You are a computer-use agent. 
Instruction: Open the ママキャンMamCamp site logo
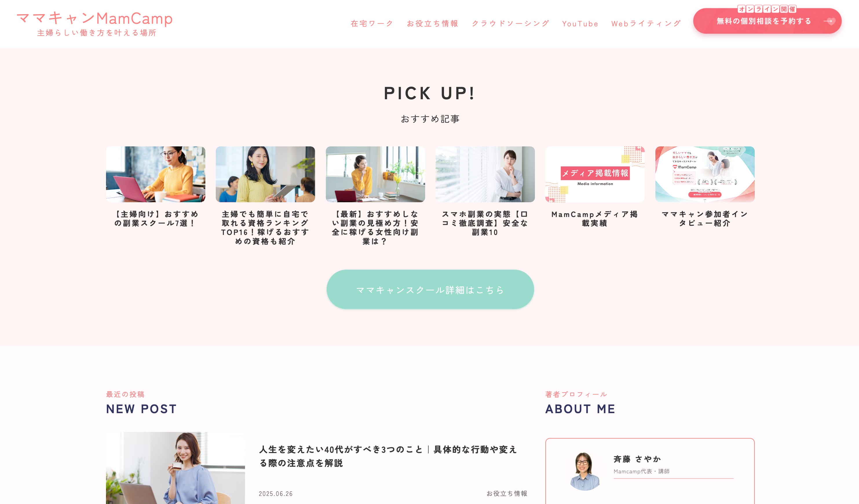coord(95,23)
